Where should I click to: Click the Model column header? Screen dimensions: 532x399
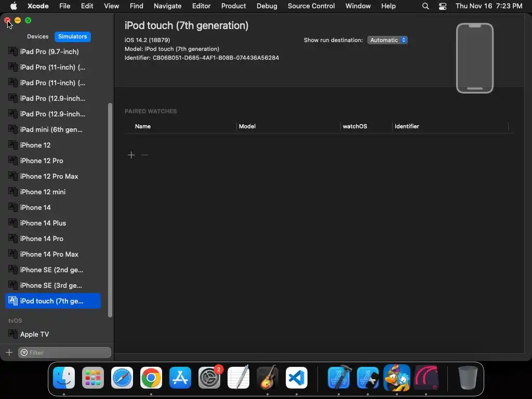pyautogui.click(x=247, y=126)
